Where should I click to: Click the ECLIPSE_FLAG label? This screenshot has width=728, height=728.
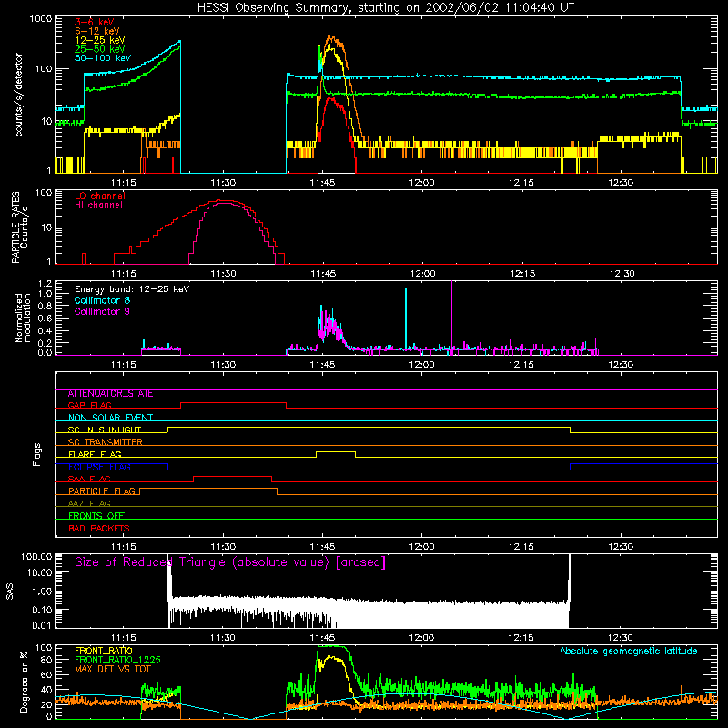pos(99,467)
